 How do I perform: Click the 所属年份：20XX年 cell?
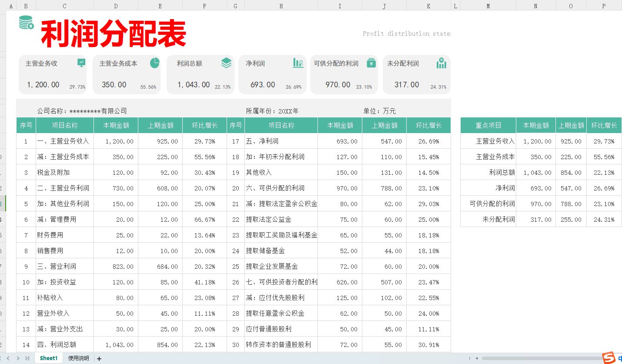(x=272, y=111)
